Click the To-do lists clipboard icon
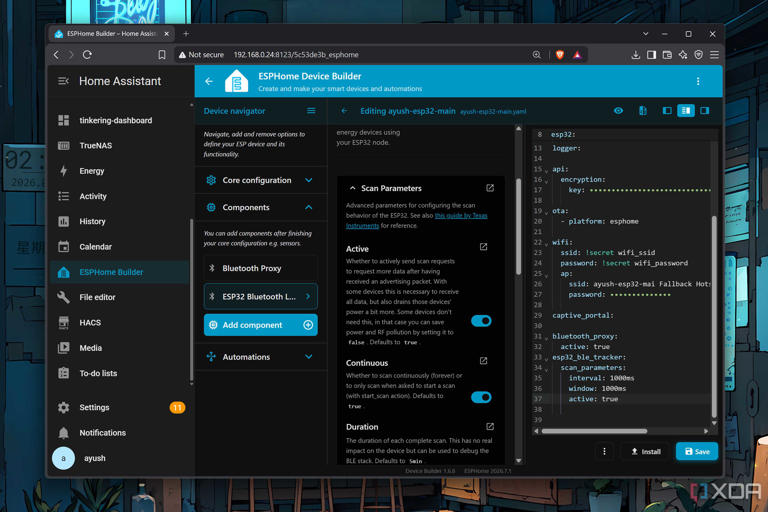Viewport: 768px width, 512px height. tap(64, 373)
